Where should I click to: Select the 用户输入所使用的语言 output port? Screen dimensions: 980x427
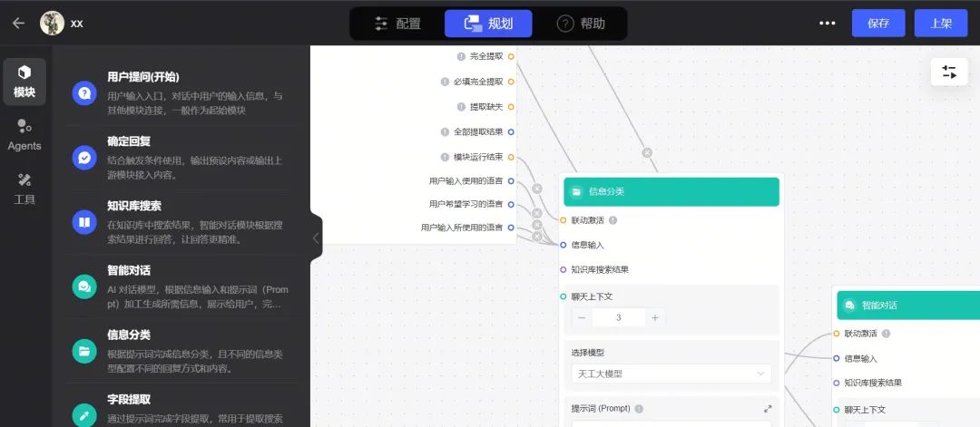tap(511, 228)
